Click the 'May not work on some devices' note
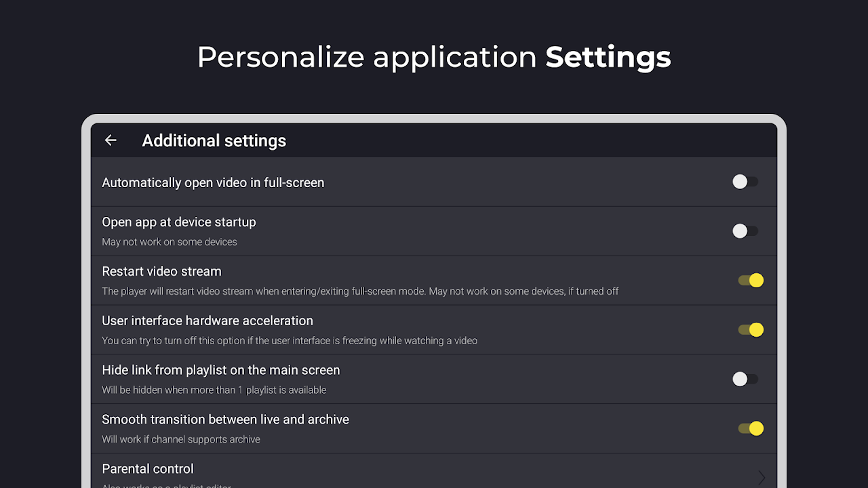Screen dimensions: 868x488 pyautogui.click(x=170, y=242)
